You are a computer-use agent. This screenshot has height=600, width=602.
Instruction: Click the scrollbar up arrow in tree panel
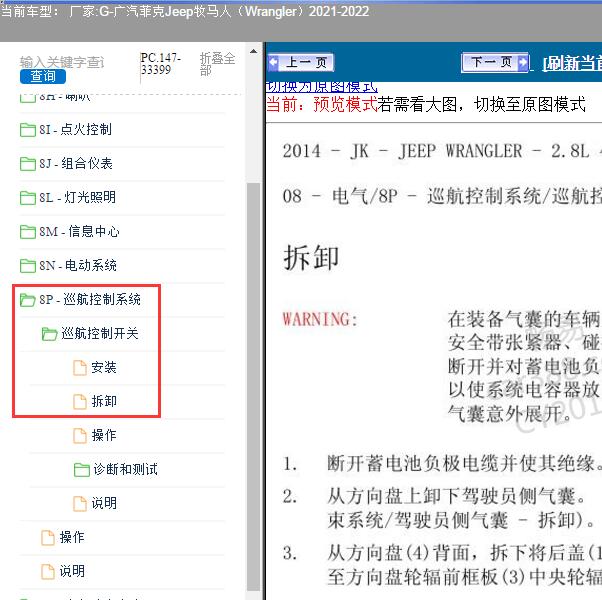(253, 51)
